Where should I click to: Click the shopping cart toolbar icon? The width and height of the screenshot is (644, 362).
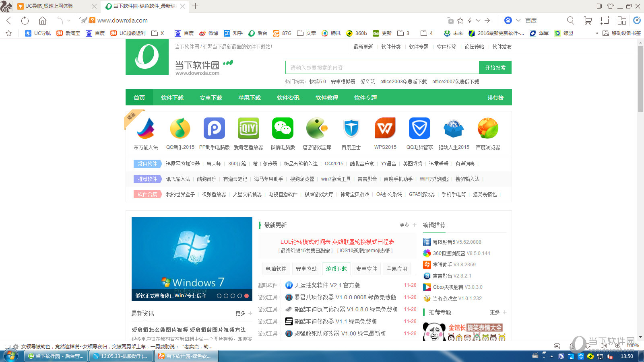[x=588, y=21]
